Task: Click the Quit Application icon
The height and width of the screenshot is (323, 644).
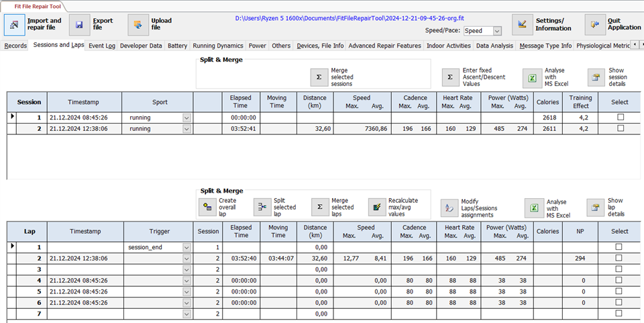Action: (x=594, y=25)
